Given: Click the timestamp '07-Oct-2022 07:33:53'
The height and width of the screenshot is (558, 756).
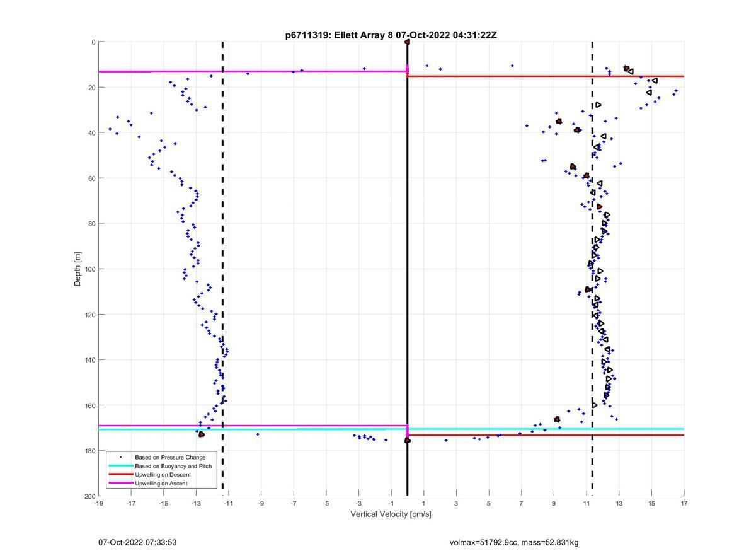Looking at the screenshot, I should click(137, 542).
